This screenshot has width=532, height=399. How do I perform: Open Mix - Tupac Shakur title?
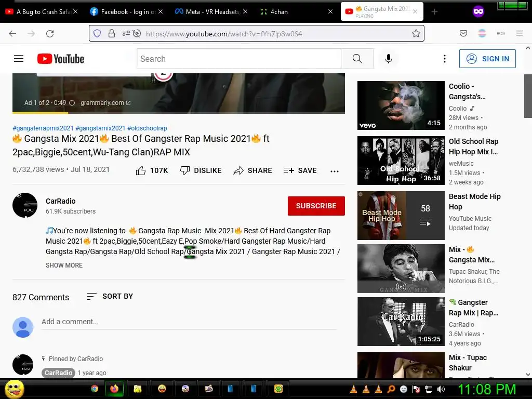[468, 362]
